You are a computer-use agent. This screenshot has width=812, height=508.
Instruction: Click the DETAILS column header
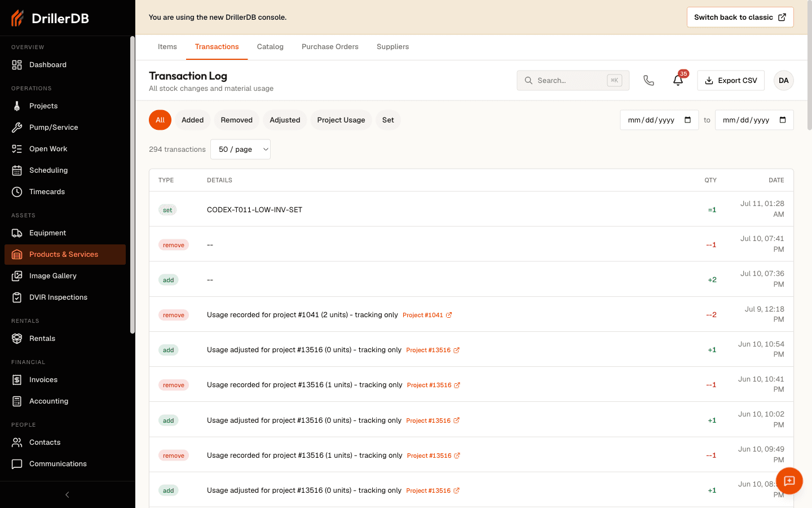[x=220, y=181]
